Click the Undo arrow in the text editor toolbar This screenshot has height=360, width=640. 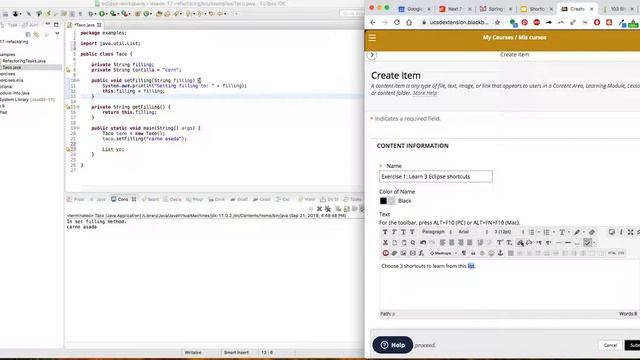click(x=423, y=242)
